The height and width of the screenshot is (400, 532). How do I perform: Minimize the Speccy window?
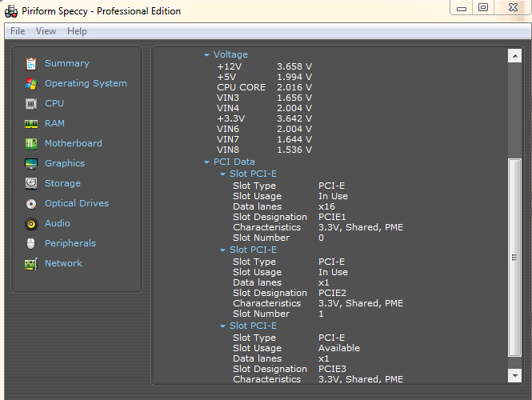pos(462,8)
